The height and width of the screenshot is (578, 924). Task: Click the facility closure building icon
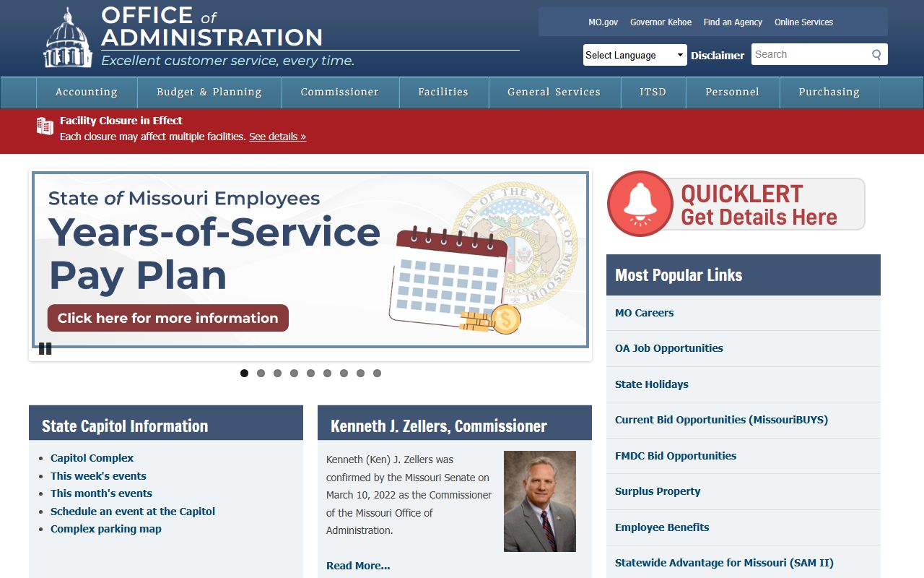point(45,126)
